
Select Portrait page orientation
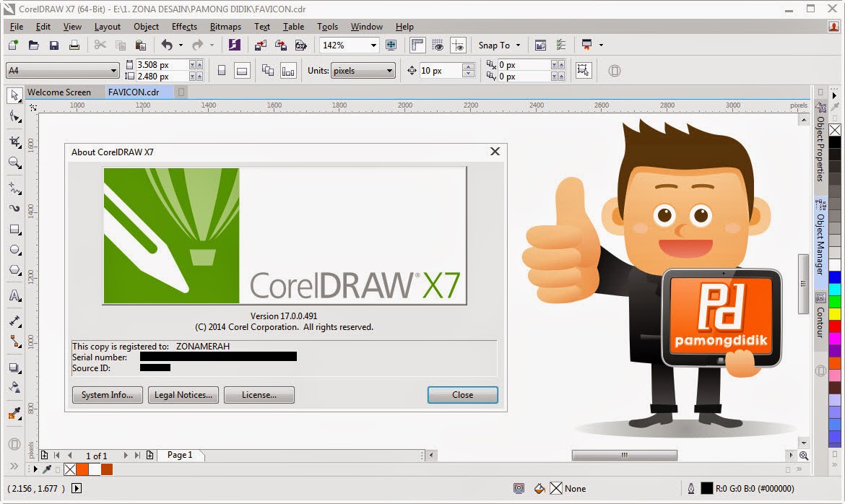point(222,71)
